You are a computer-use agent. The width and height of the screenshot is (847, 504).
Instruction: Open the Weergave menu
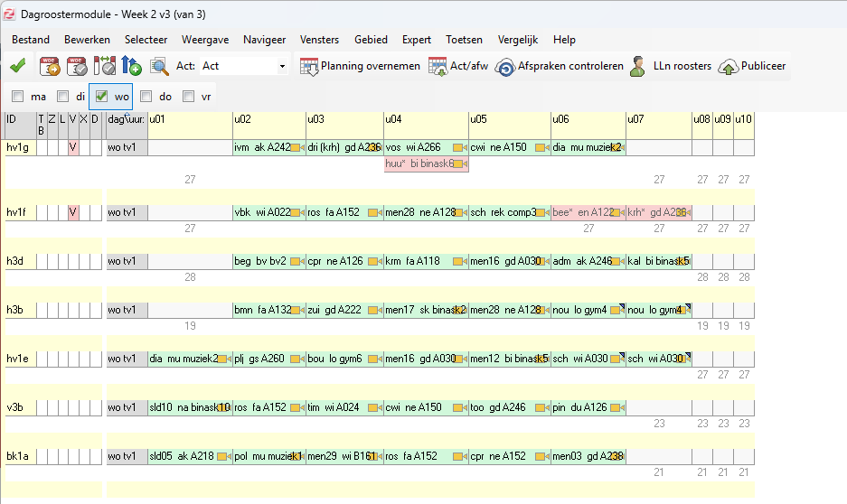[x=204, y=40]
